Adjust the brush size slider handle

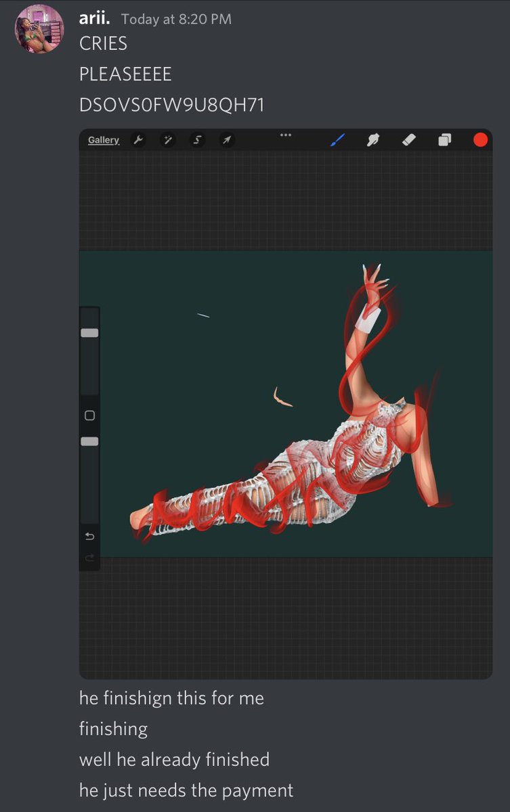89,333
